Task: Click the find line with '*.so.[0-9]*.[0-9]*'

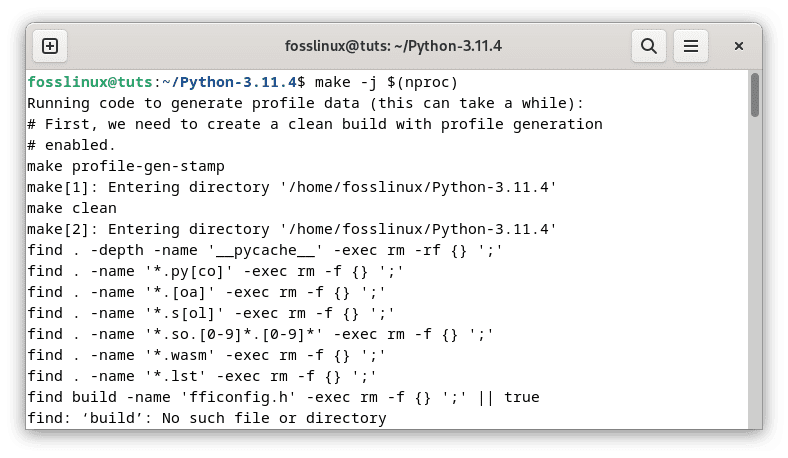Action: point(260,334)
